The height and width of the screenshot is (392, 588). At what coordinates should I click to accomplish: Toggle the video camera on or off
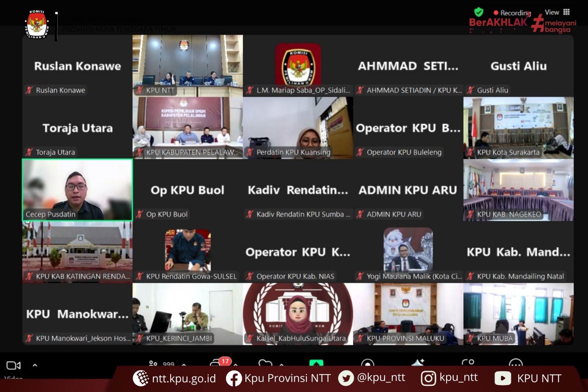click(x=14, y=365)
